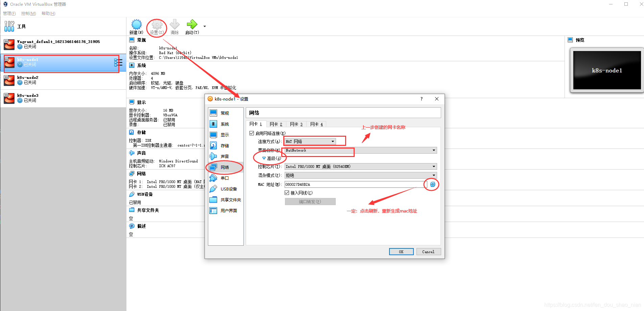
Task: Open the Adapter Type (控制芯片) dropdown
Action: 361,166
